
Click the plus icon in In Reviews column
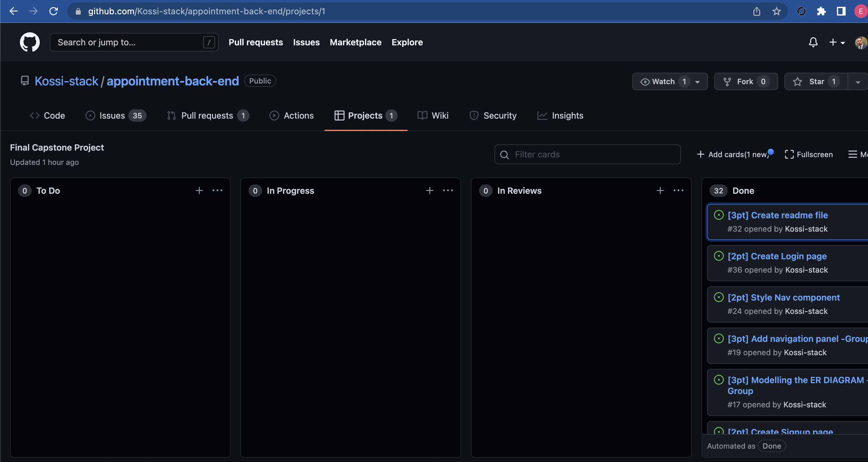pyautogui.click(x=660, y=191)
